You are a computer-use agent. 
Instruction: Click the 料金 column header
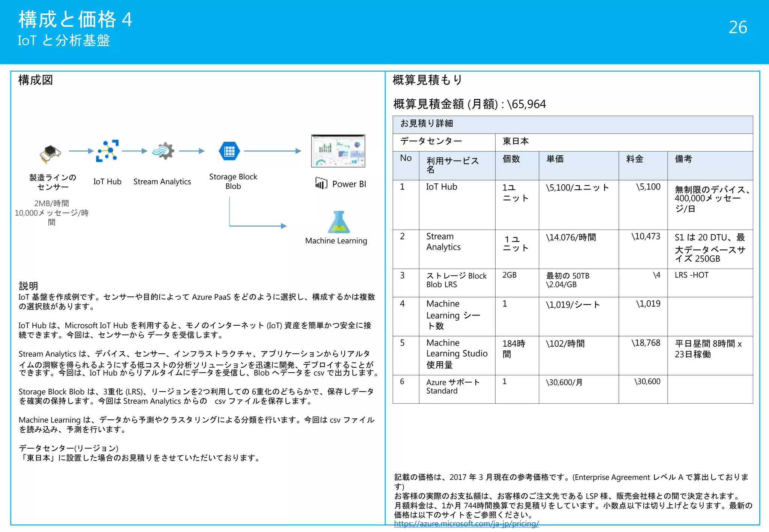pos(643,165)
